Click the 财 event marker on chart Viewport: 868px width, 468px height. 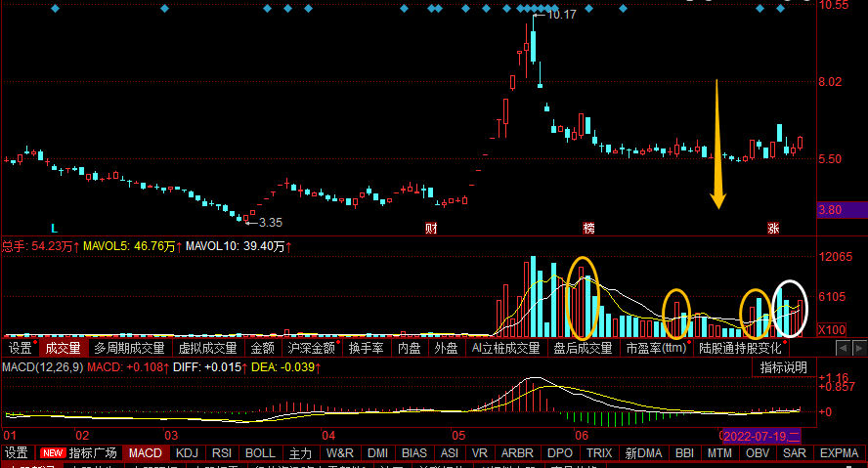click(x=430, y=228)
